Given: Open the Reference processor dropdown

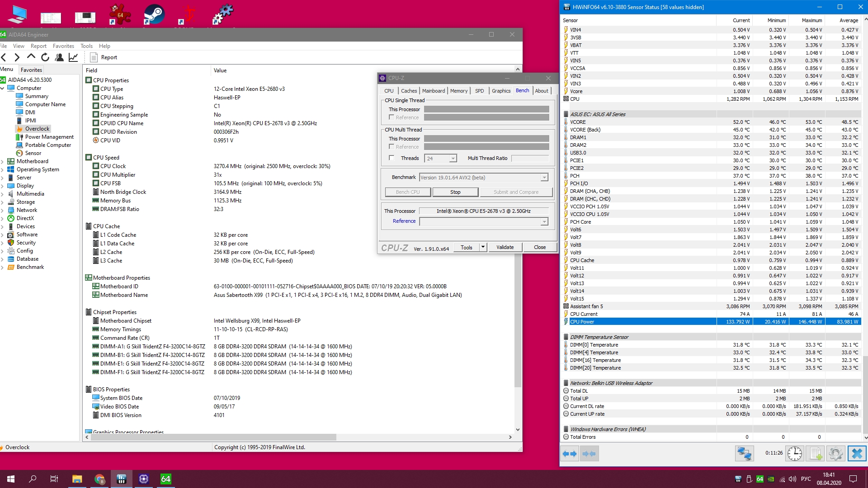Looking at the screenshot, I should [x=544, y=221].
